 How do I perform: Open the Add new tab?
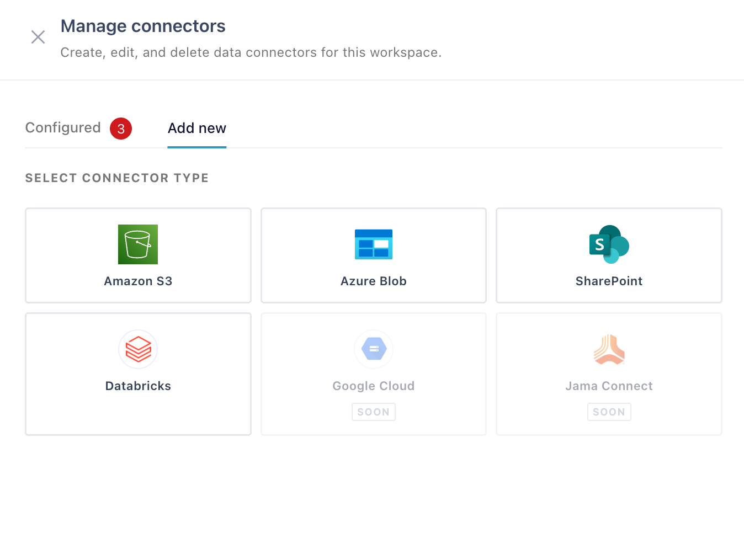pyautogui.click(x=197, y=129)
